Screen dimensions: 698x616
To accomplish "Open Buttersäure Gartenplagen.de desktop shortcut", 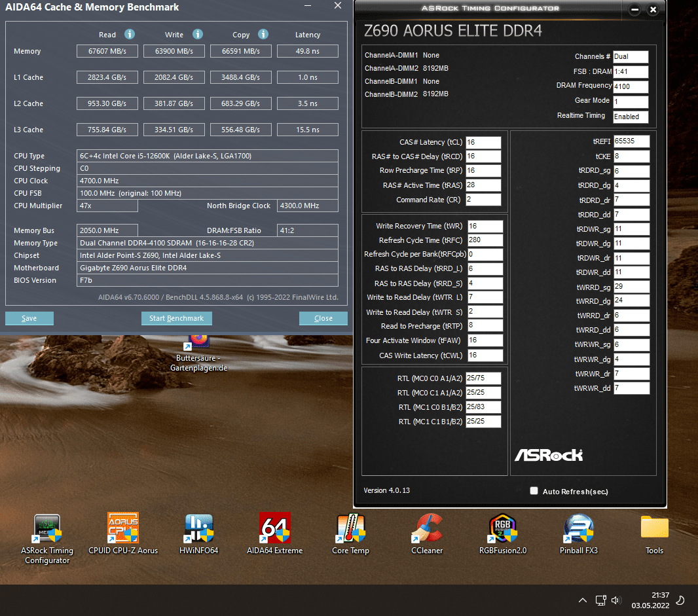I will [x=198, y=354].
